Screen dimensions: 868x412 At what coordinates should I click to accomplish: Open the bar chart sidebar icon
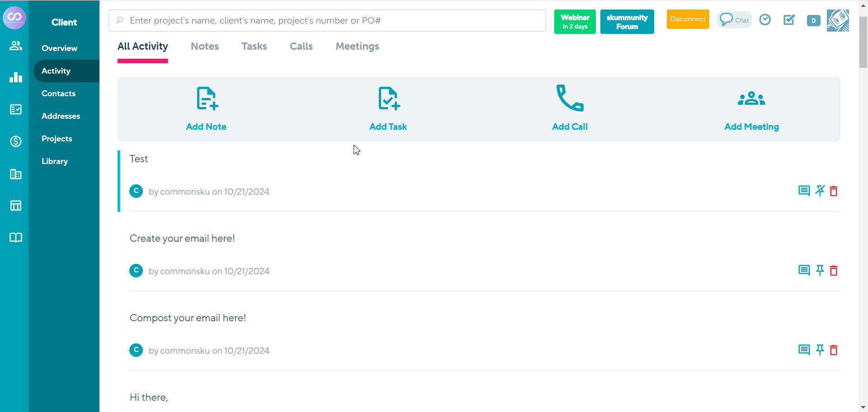[x=16, y=77]
